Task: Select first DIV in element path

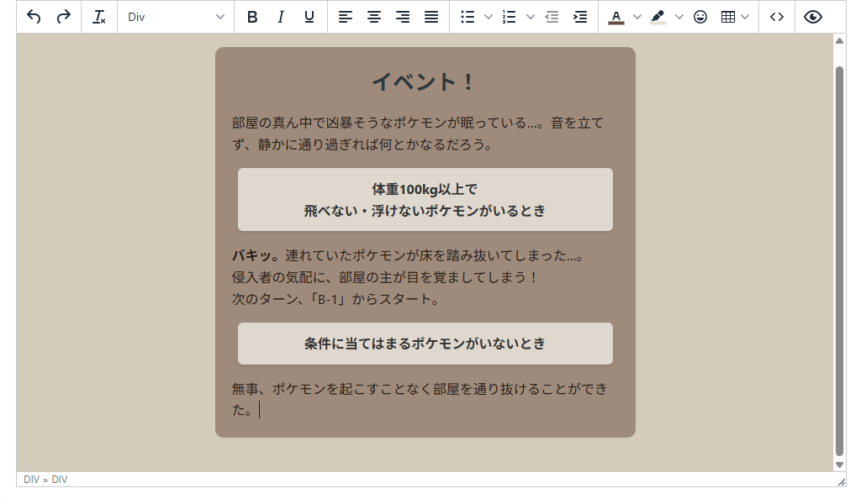Action: 31,480
